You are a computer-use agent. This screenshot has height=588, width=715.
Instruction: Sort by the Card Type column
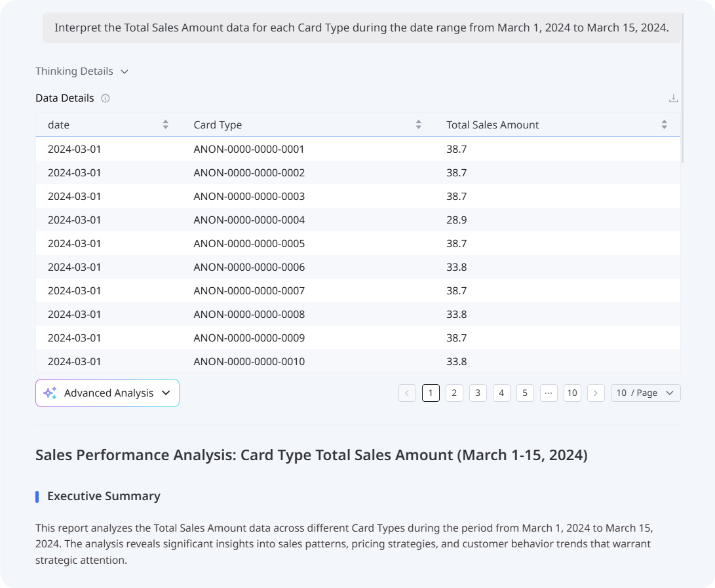coord(419,125)
